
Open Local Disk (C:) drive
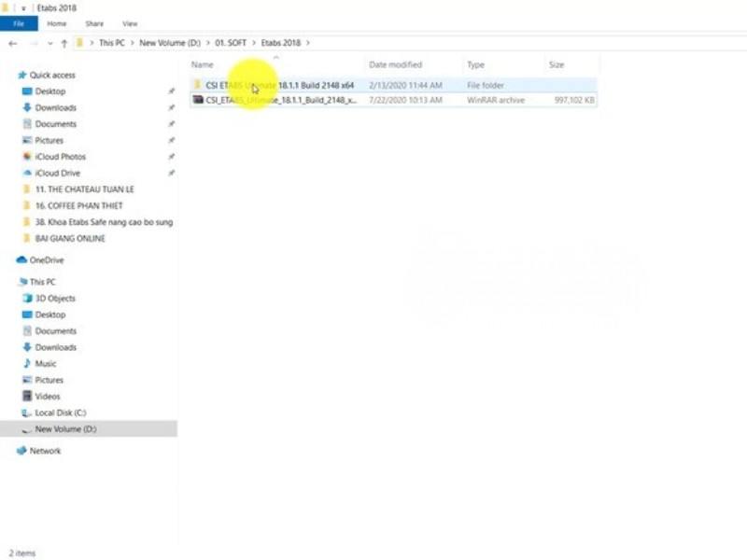[x=61, y=413]
